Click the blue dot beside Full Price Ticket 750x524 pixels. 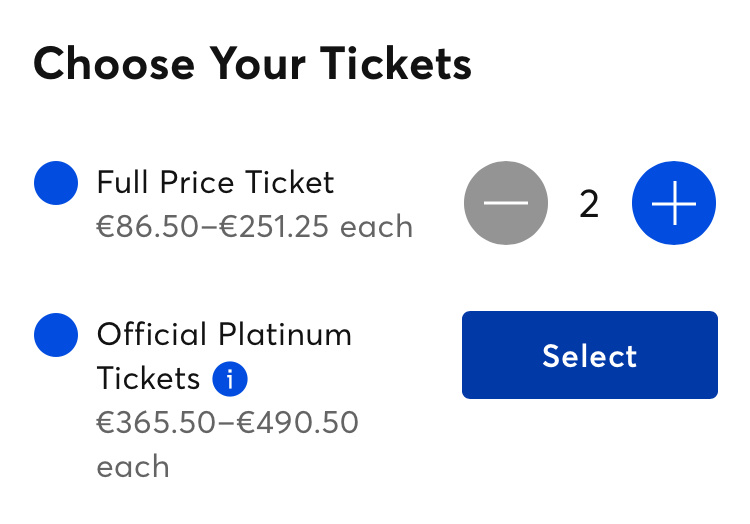click(56, 183)
